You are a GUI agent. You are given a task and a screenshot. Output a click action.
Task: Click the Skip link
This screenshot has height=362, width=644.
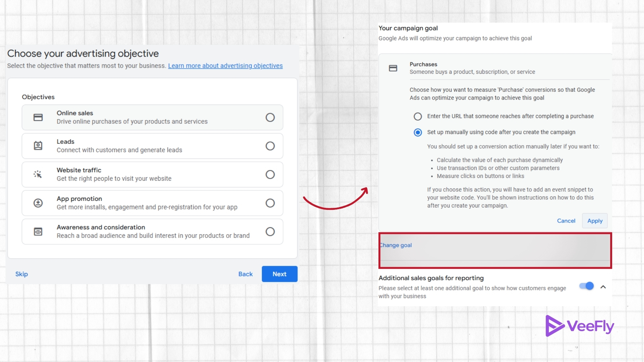(21, 274)
